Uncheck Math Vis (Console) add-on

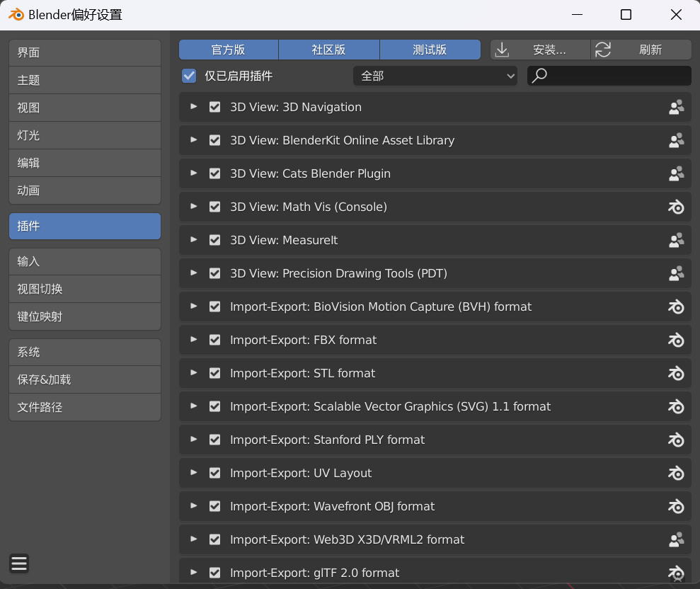pos(214,207)
